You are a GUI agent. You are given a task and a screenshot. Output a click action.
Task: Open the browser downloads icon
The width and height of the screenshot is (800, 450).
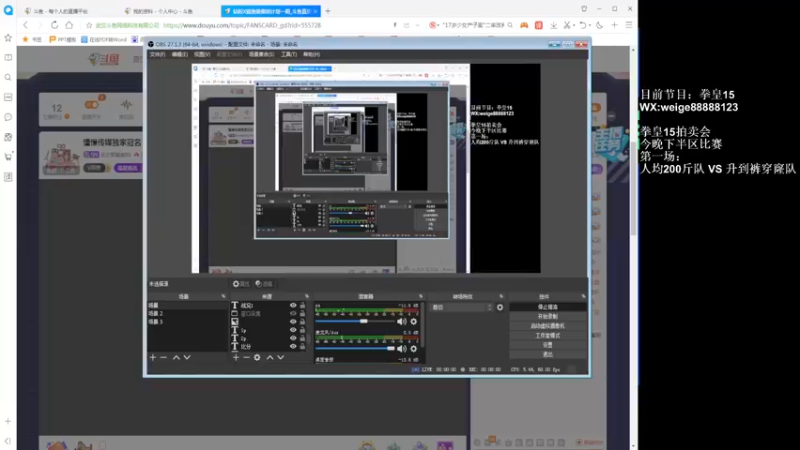click(x=554, y=25)
